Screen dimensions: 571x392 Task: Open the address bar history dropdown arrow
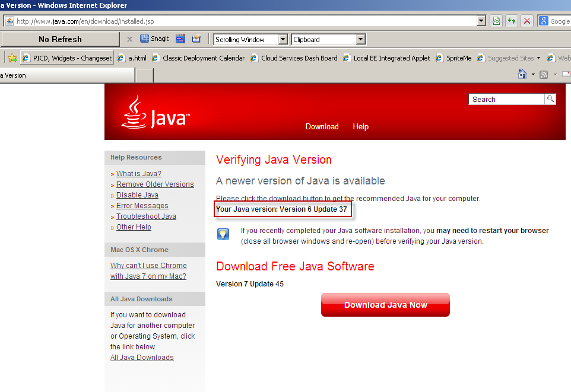(481, 21)
